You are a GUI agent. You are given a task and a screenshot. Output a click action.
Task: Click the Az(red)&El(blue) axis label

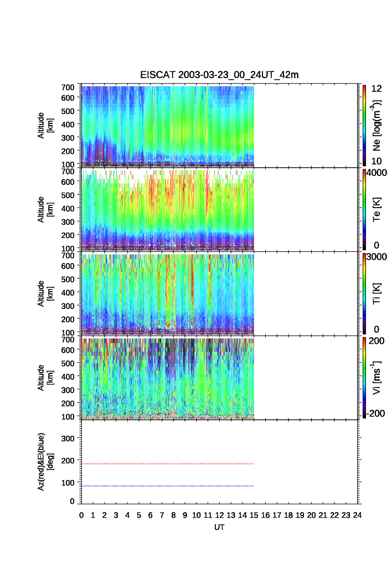pos(45,462)
